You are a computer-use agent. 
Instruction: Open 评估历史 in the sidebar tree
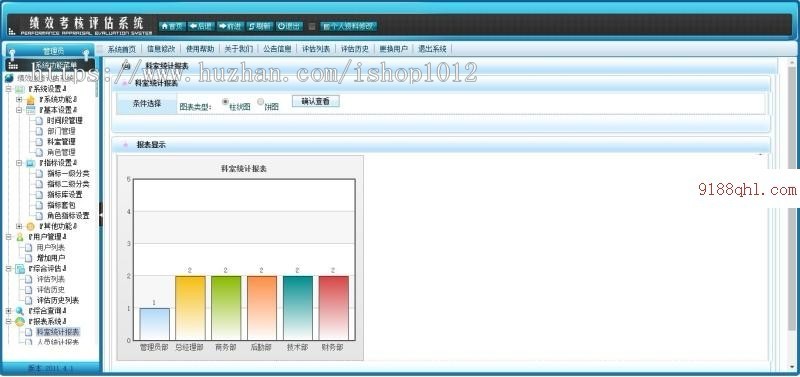click(51, 290)
